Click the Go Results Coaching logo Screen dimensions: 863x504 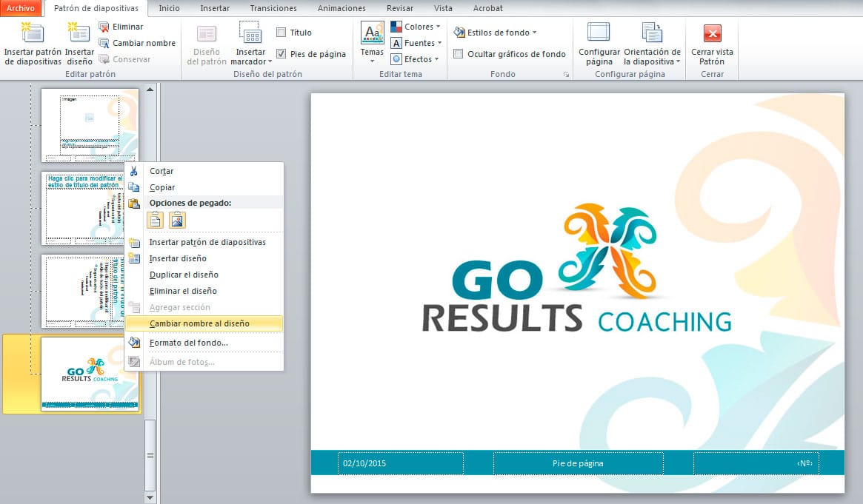coord(577,269)
